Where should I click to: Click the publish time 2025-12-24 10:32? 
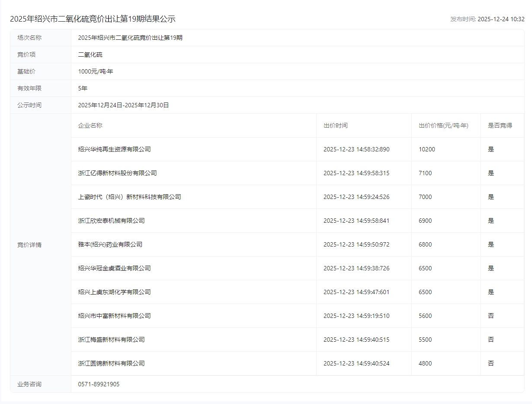click(501, 19)
